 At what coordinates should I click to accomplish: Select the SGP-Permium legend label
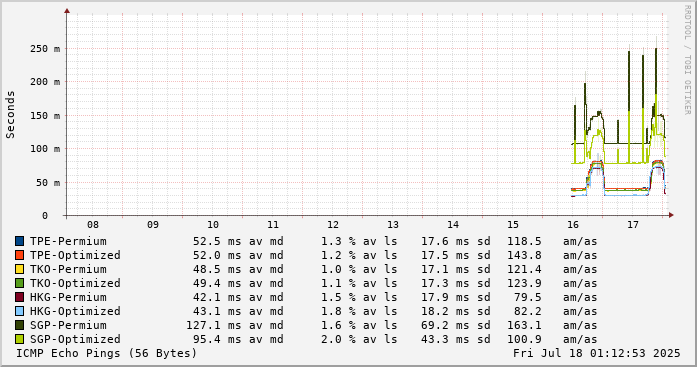(68, 325)
